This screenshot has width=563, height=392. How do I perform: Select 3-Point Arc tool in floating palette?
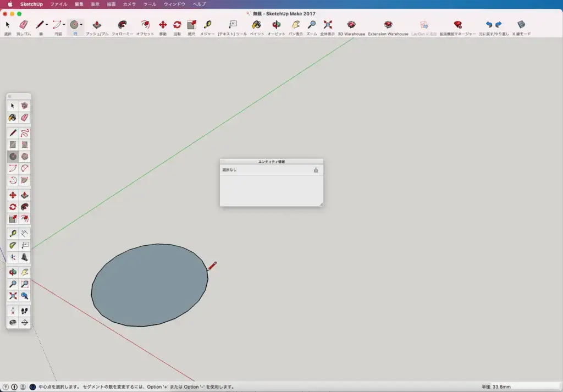tap(13, 180)
